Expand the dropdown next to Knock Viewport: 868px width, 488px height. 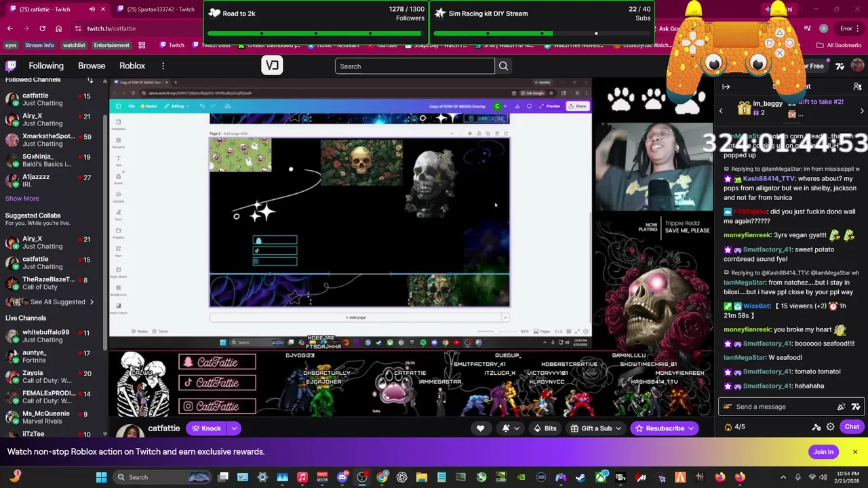[234, 428]
